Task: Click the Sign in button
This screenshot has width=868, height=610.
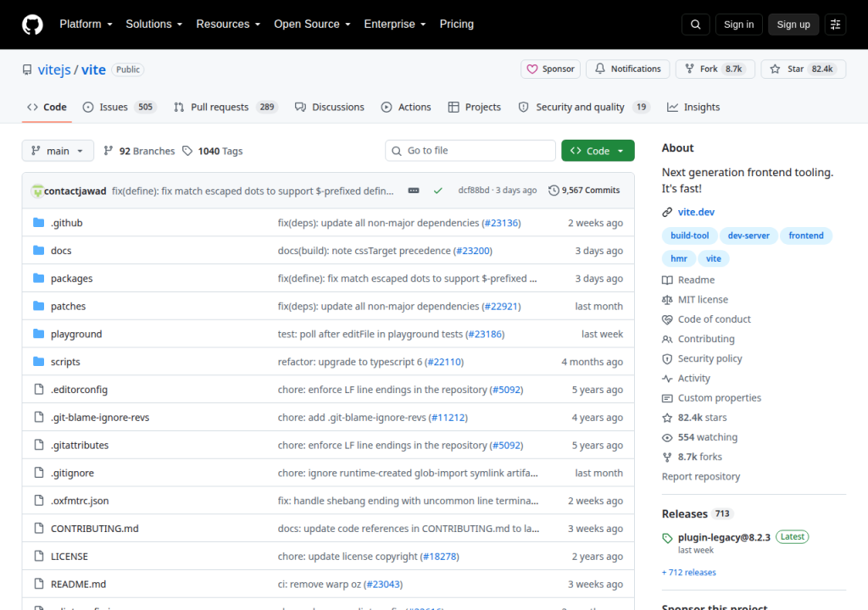Action: coord(738,25)
